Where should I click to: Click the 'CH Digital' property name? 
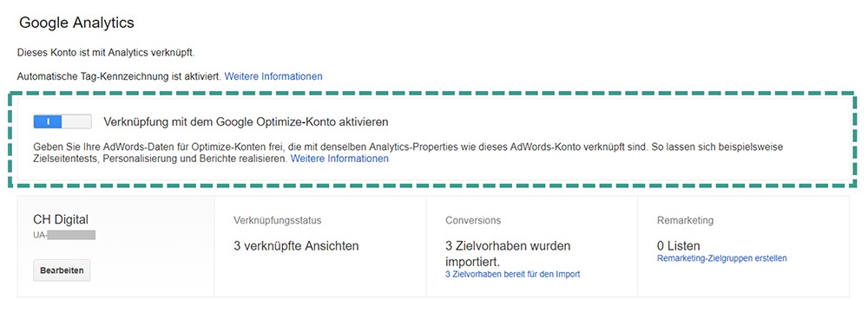click(x=61, y=219)
